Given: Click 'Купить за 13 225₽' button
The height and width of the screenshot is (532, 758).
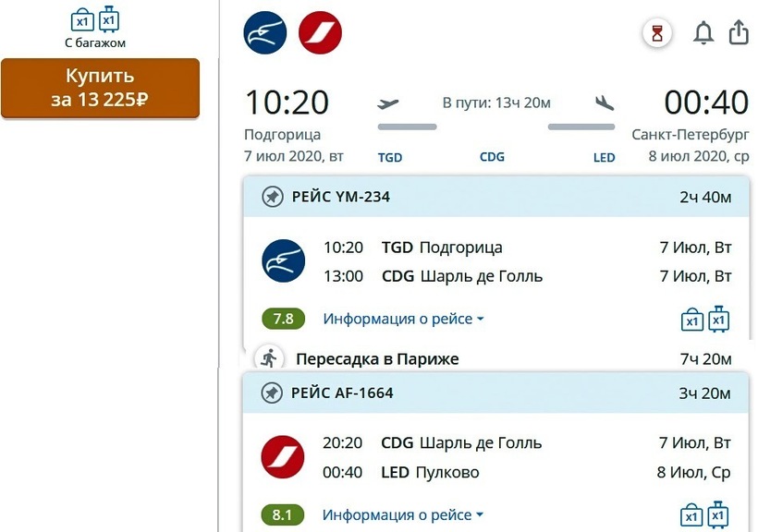Looking at the screenshot, I should 100,88.
